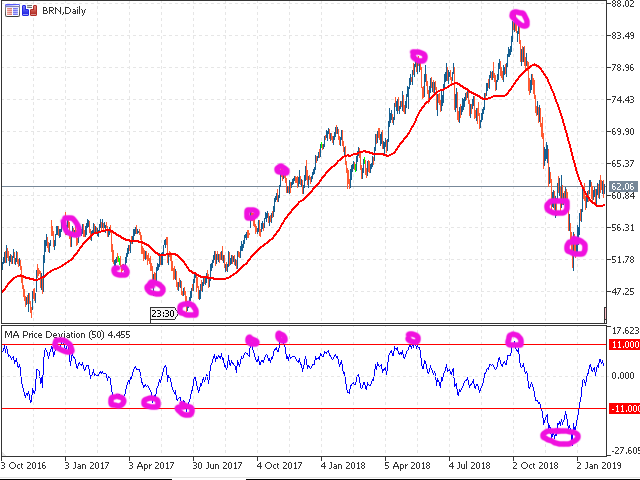Select the 4 Oct 2017 date label
The width and height of the screenshot is (640, 480).
click(279, 465)
